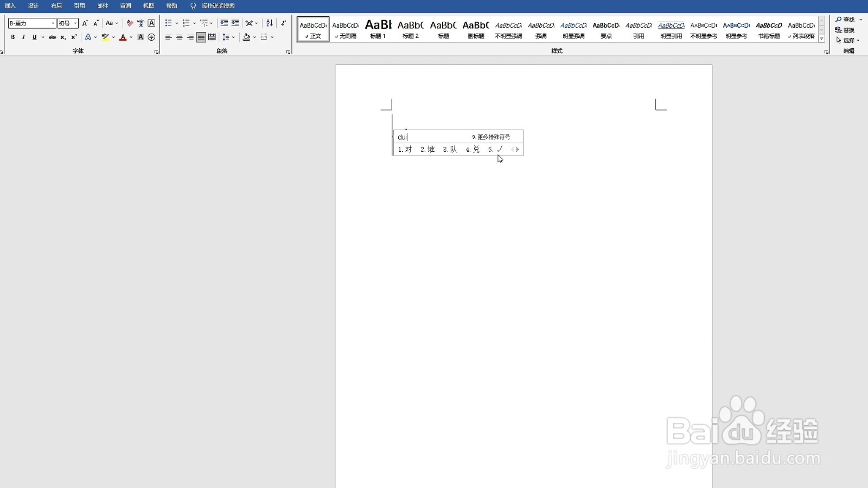Center-align the text
The width and height of the screenshot is (868, 488).
click(179, 37)
